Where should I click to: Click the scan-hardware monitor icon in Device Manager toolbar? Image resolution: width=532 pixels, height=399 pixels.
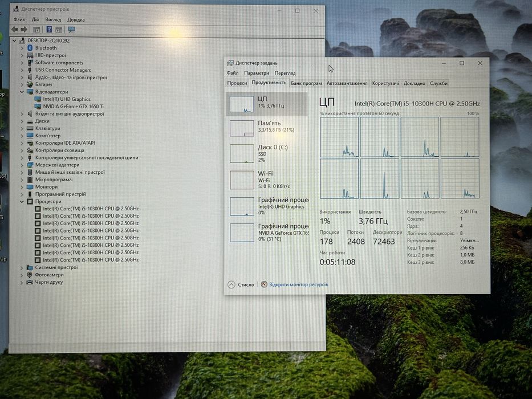[x=72, y=30]
